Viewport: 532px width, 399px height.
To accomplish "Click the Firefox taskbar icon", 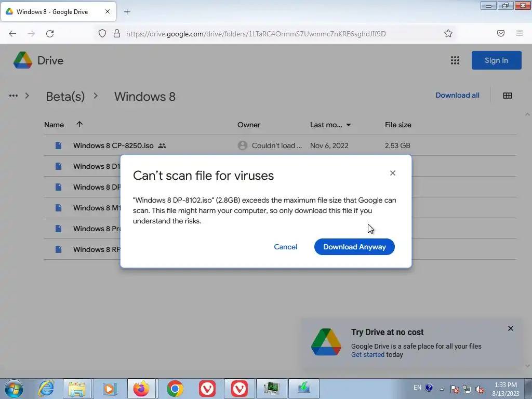I will (x=141, y=389).
